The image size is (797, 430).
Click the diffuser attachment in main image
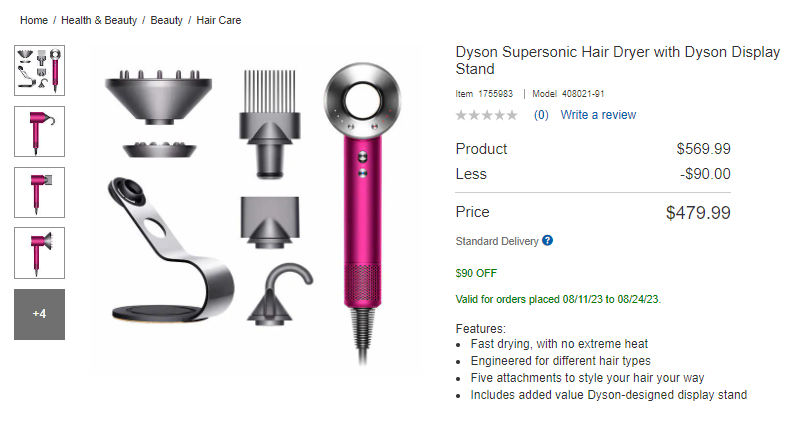[159, 113]
